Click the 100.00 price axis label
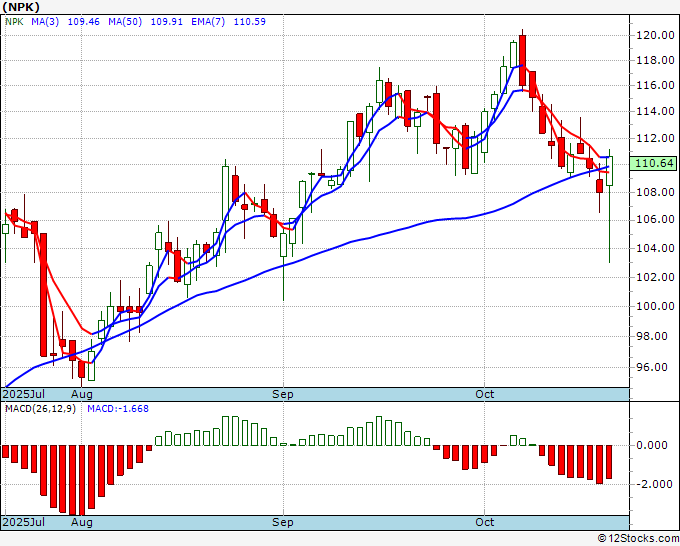 pos(655,307)
